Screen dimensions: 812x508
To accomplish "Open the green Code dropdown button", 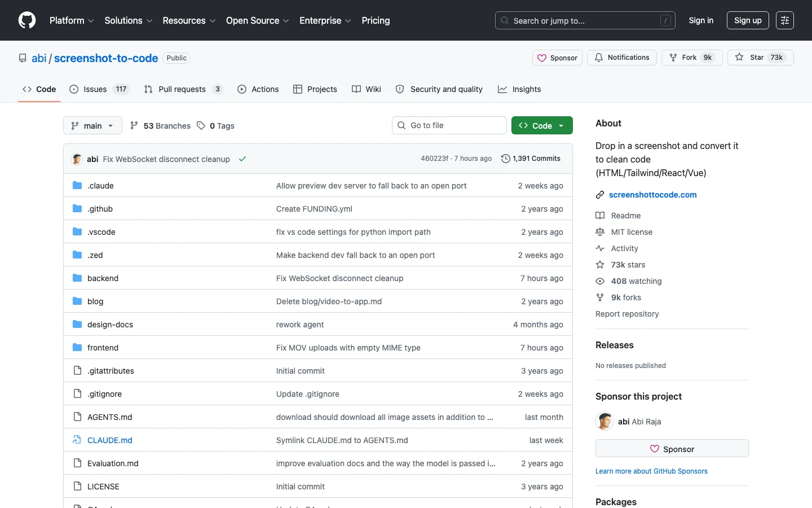I will pos(542,125).
